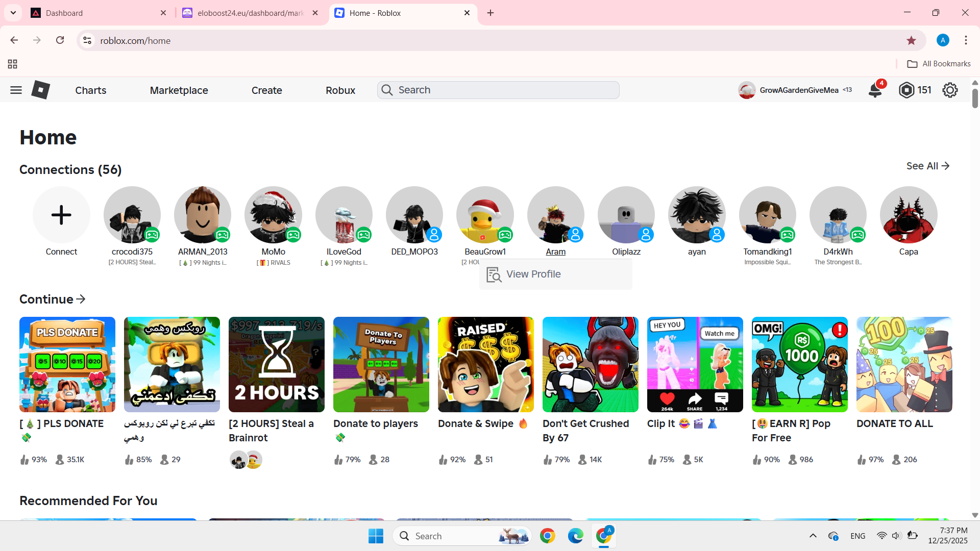Click See All connections link
This screenshot has width=980, height=551.
928,166
